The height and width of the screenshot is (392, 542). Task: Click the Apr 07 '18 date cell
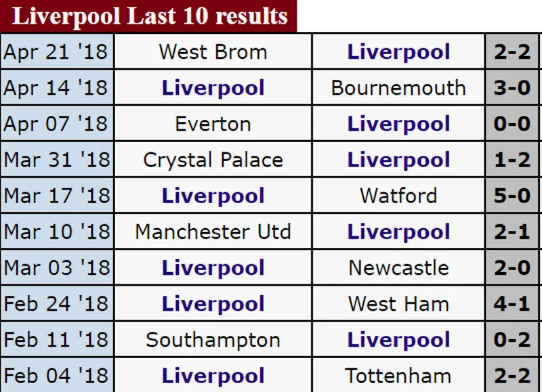click(56, 124)
